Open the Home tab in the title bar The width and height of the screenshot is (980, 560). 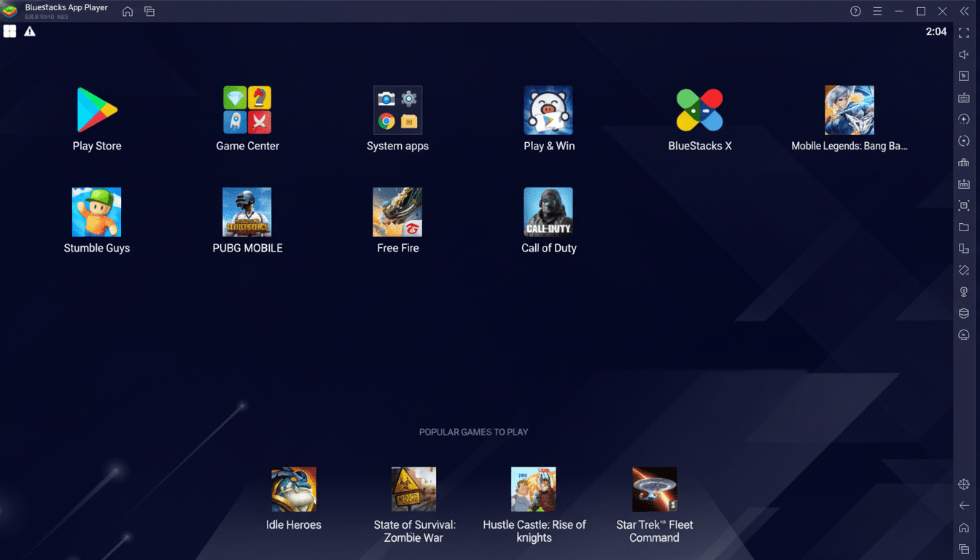[127, 12]
